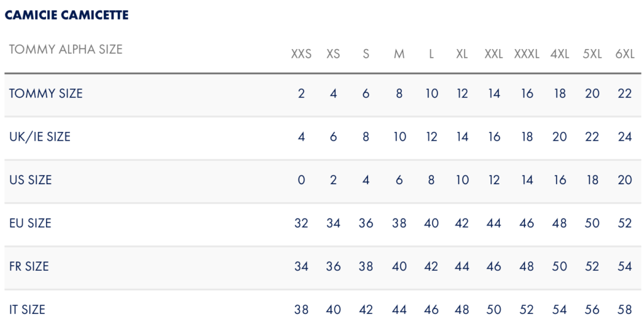
Task: Click the IT SIZE row label
Action: (x=27, y=310)
